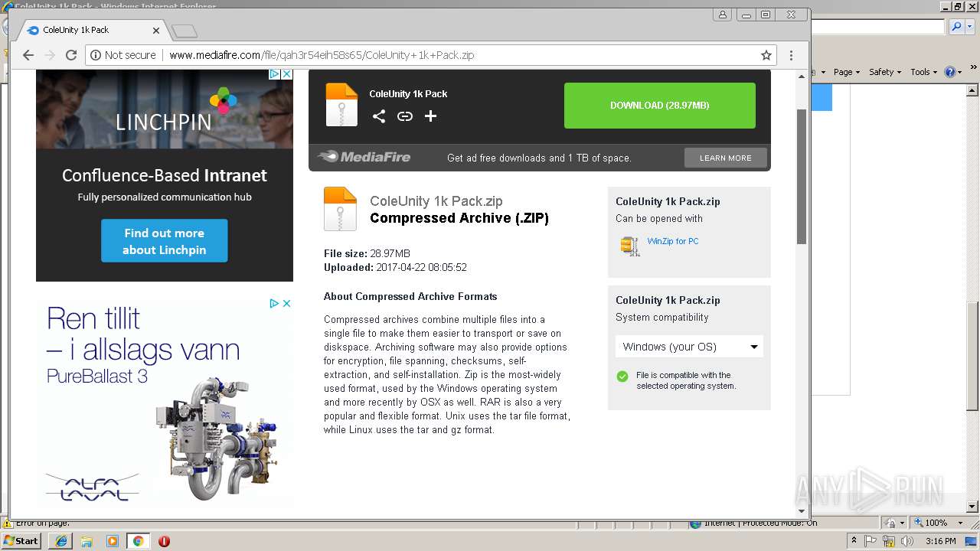The height and width of the screenshot is (551, 980).
Task: Open the Page menu in Internet Explorer
Action: click(x=847, y=72)
